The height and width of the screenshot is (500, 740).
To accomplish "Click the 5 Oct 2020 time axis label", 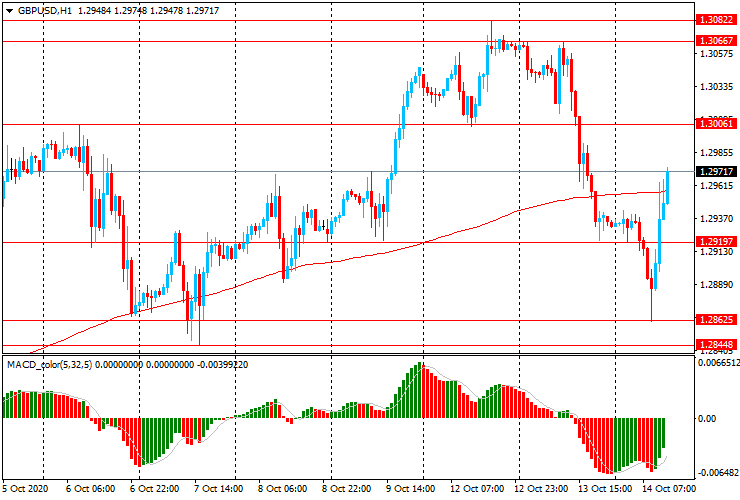I will point(25,488).
